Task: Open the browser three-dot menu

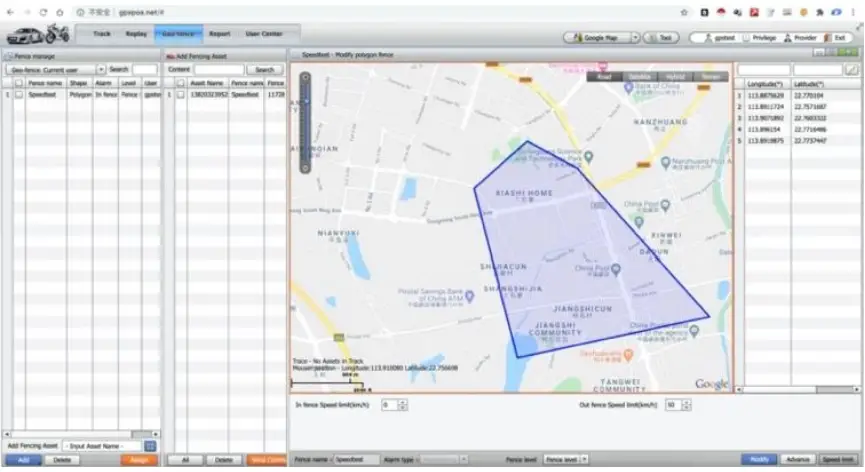Action: (x=853, y=12)
